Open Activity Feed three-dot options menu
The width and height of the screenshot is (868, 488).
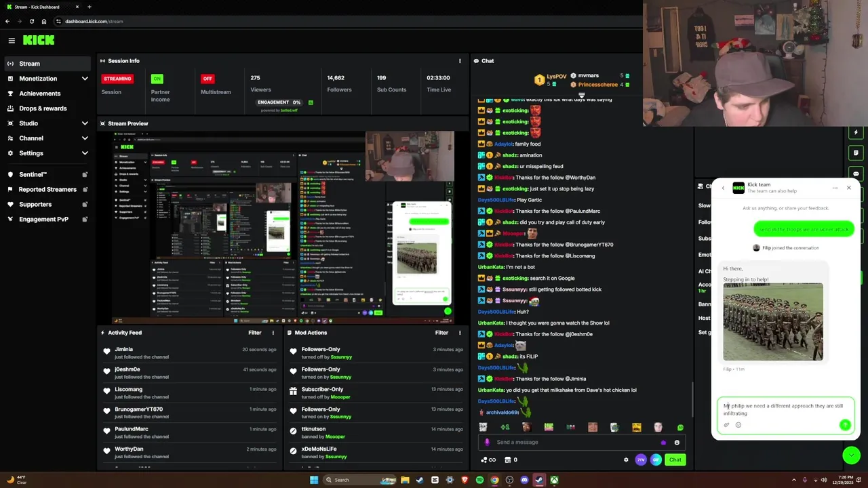[x=273, y=333]
